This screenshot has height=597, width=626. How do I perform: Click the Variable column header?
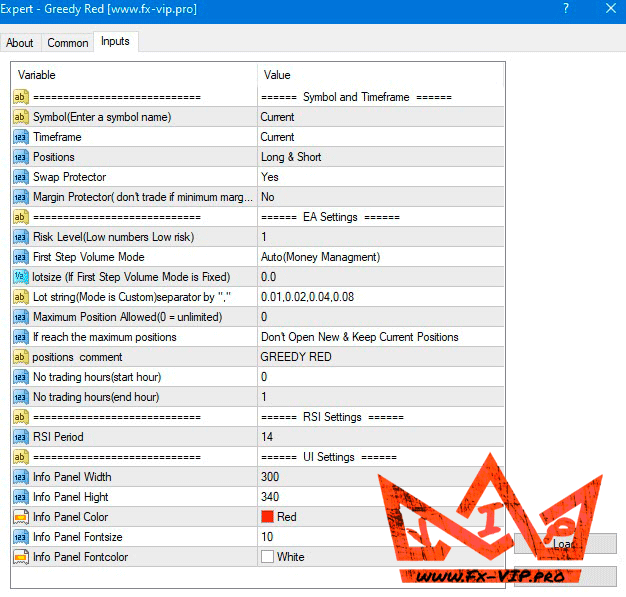(x=134, y=75)
